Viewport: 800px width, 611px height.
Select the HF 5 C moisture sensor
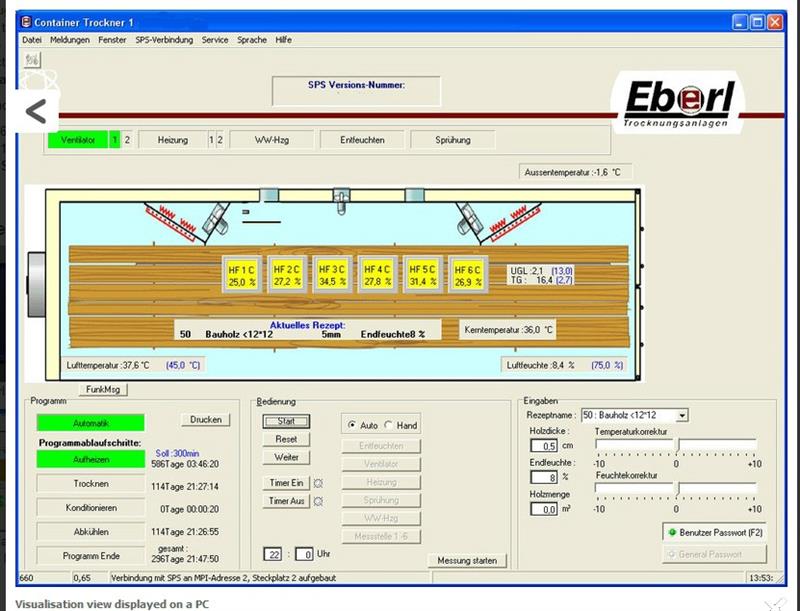422,275
